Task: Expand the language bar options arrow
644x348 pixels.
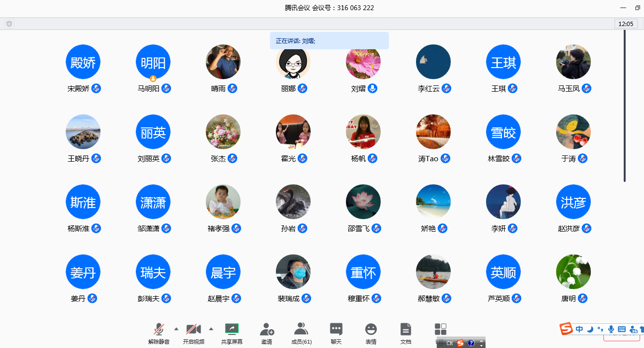Action: click(482, 343)
